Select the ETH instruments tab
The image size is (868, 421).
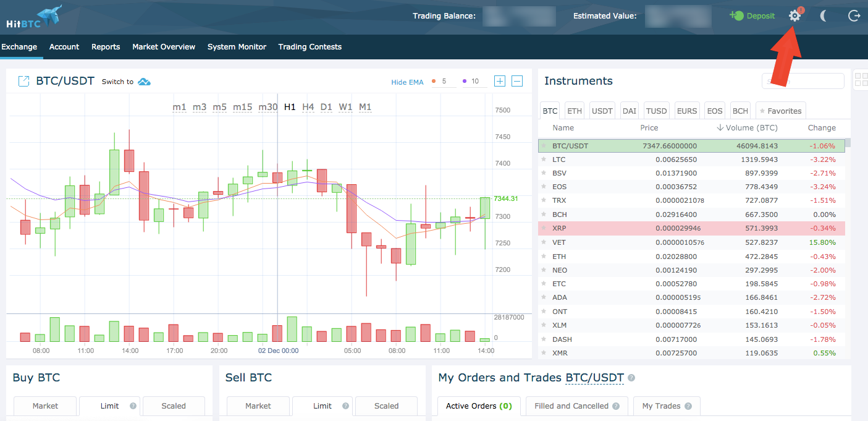coord(575,111)
